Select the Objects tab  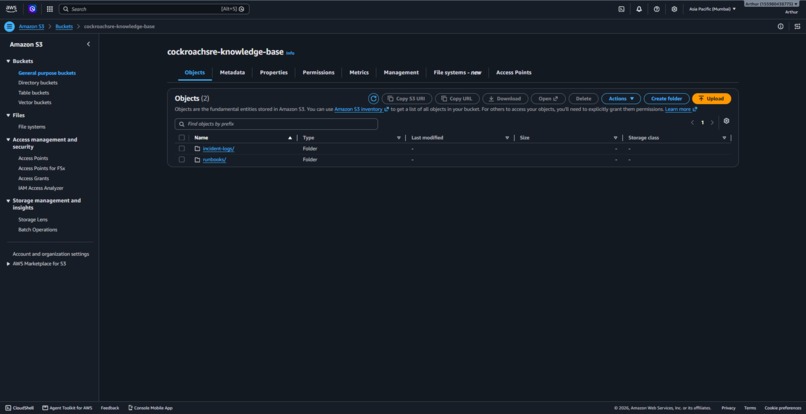[x=195, y=73]
